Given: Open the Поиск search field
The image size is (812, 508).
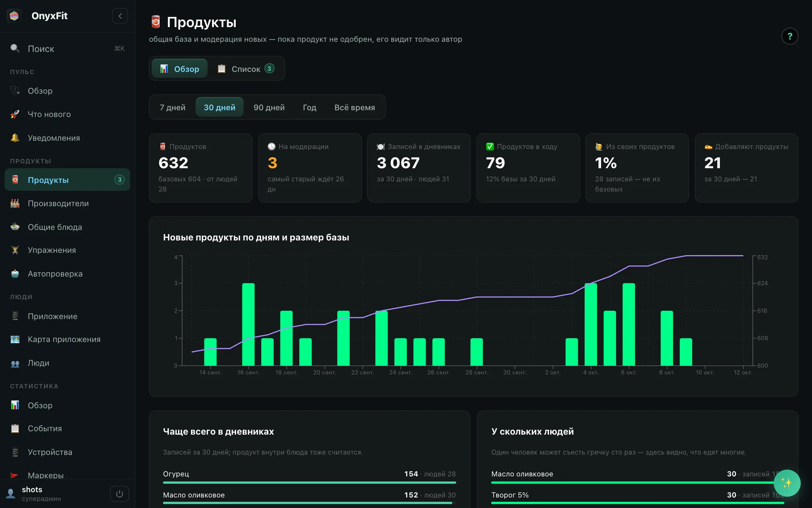Looking at the screenshot, I should pyautogui.click(x=68, y=49).
